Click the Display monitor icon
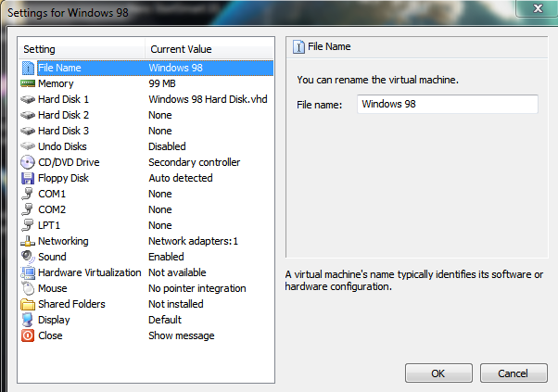This screenshot has width=558, height=392. point(28,320)
